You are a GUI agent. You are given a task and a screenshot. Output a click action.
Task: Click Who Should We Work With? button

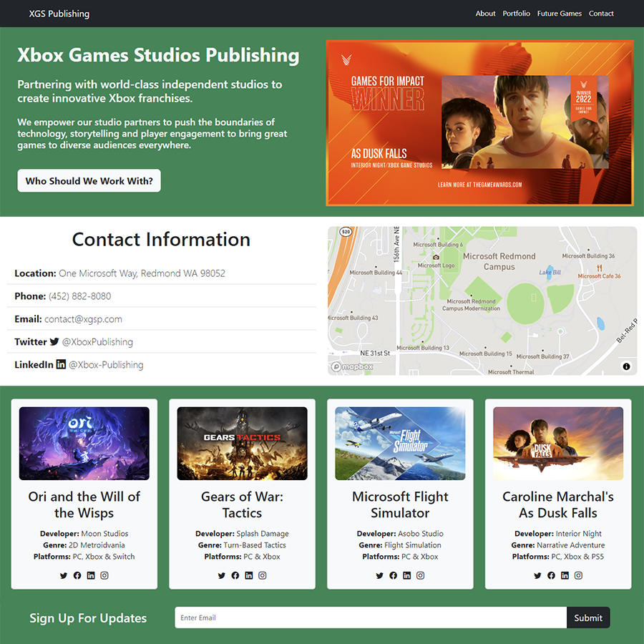click(89, 181)
